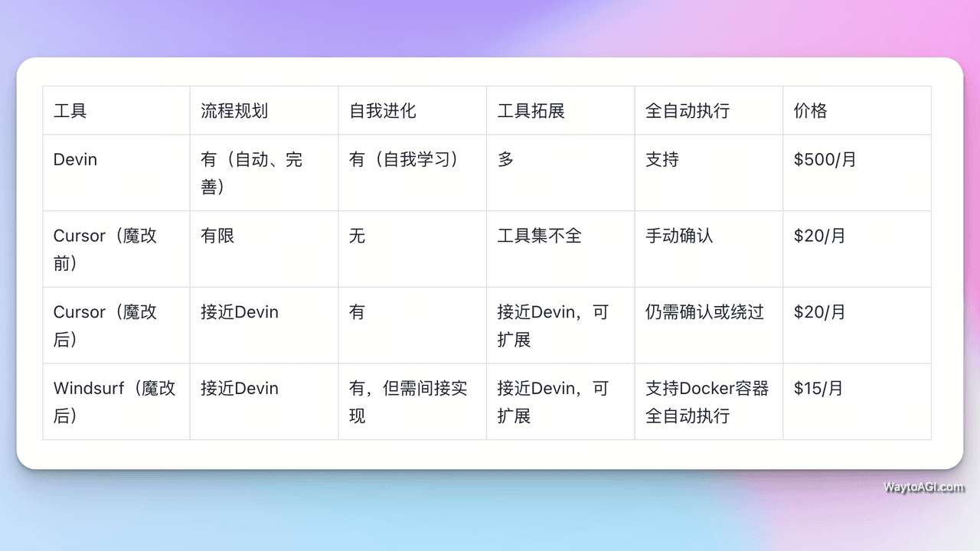980x551 pixels.
Task: Select the 有，但需间接实现 cell
Action: [413, 402]
